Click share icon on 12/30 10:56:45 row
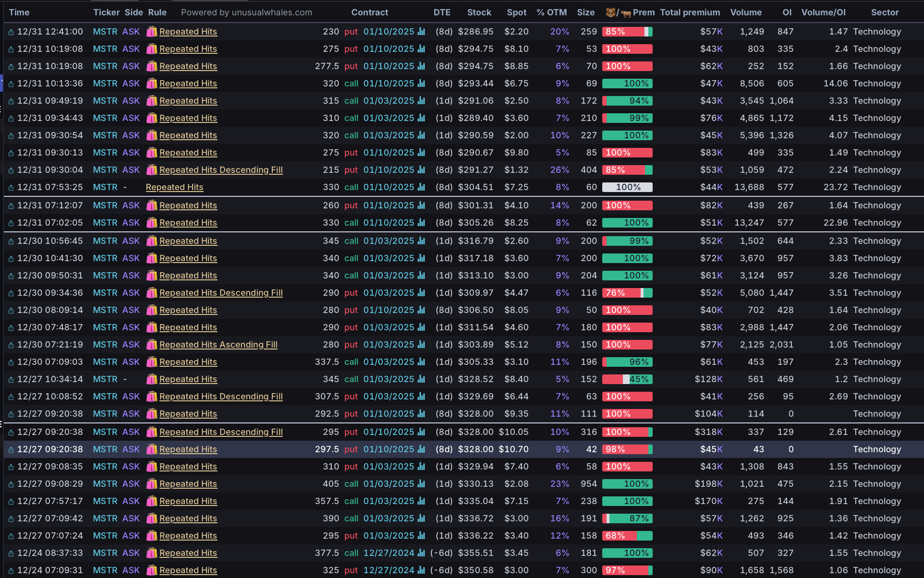Screen dimensions: 924x578 pyautogui.click(x=11, y=241)
